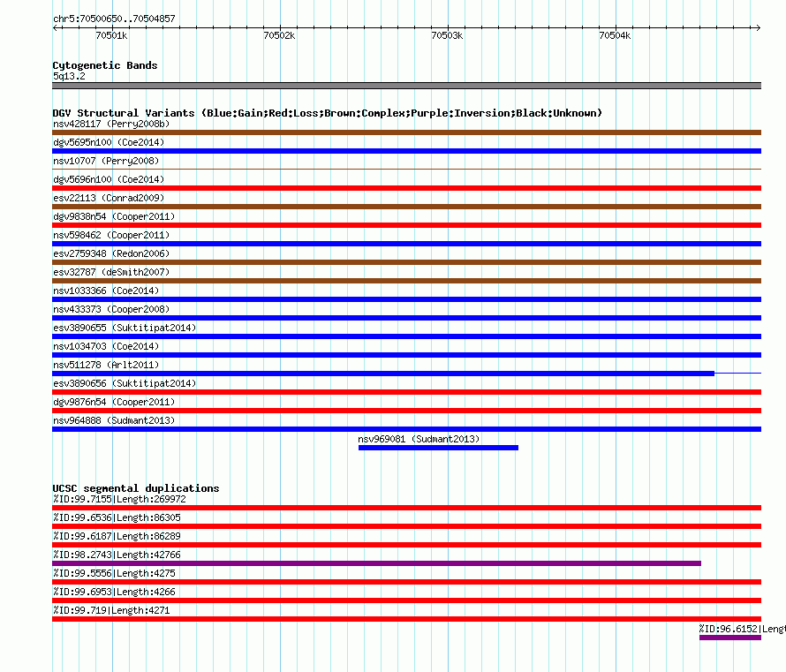The width and height of the screenshot is (786, 672).
Task: Click the %ID:99.719 Length:4271 label
Action: tap(111, 610)
